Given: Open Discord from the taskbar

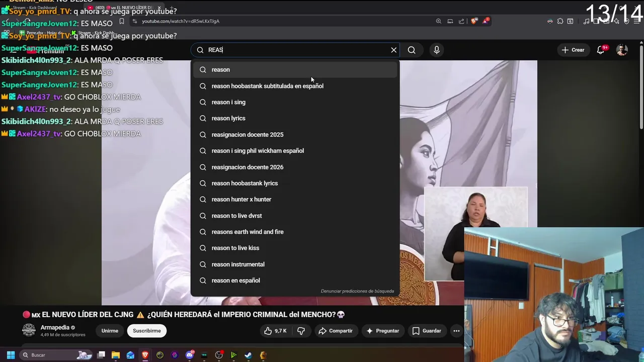Looking at the screenshot, I should 190,355.
